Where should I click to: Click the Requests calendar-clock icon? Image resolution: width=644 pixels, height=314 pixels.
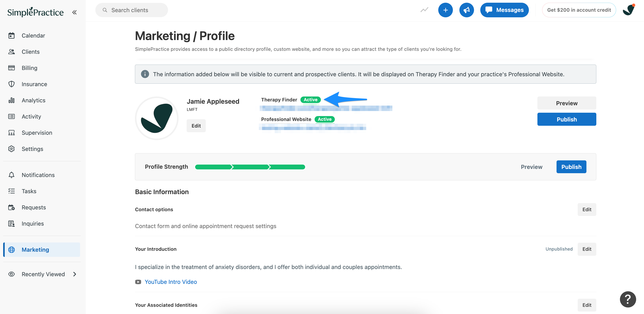[11, 207]
